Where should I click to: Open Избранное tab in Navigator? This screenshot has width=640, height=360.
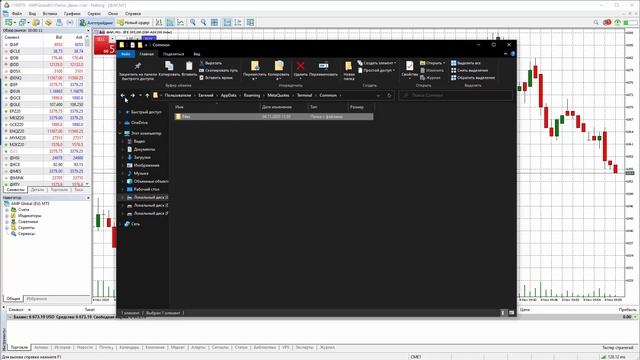coord(37,299)
